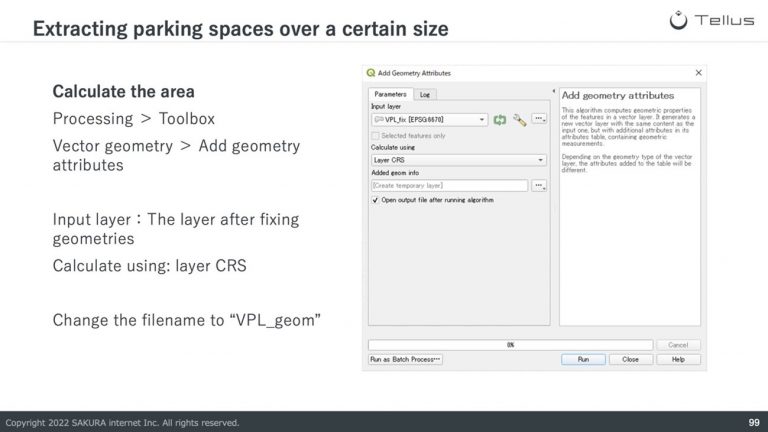Click the 0% progress bar

pos(510,345)
